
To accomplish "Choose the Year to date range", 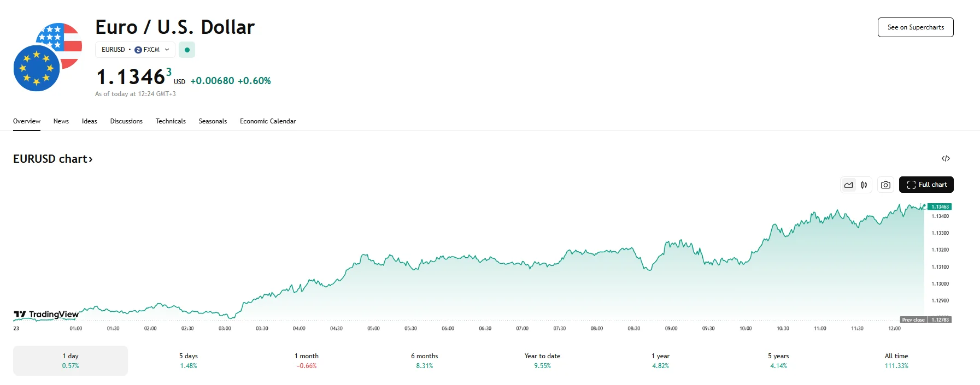I will click(542, 360).
